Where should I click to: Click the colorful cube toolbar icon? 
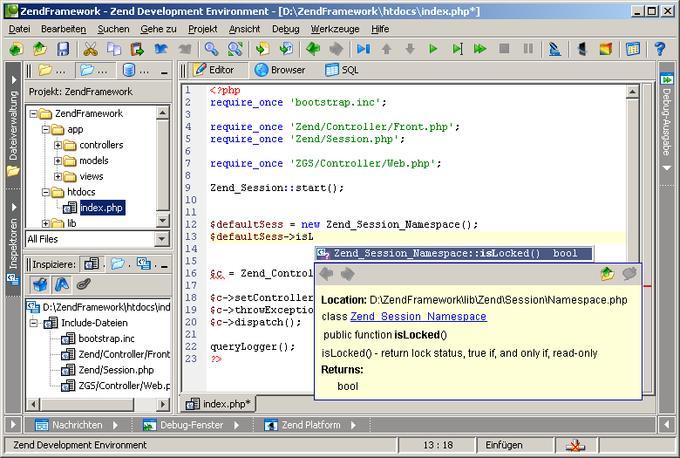coord(606,49)
